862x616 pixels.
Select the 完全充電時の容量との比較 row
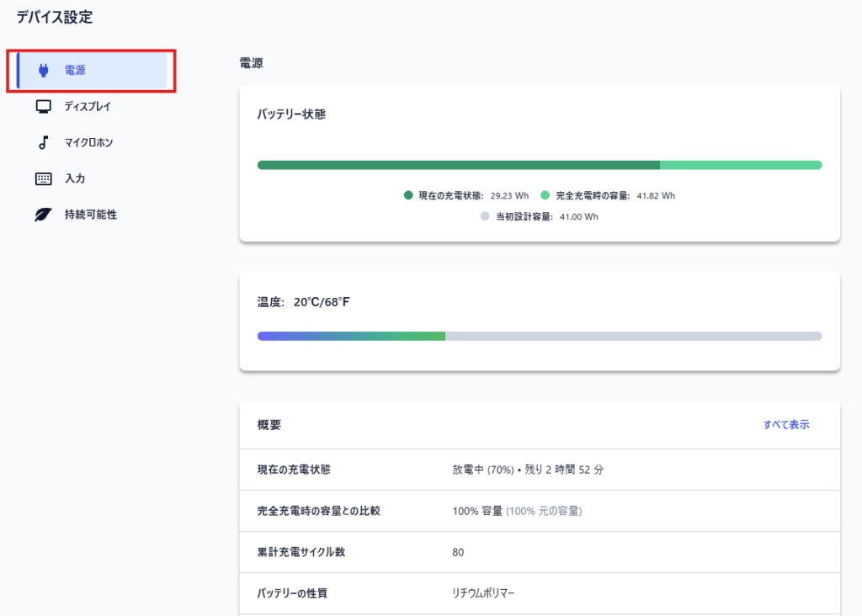tap(539, 511)
